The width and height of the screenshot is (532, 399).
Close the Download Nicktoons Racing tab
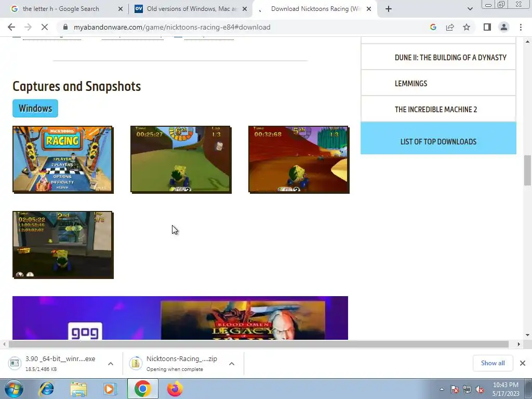369,9
